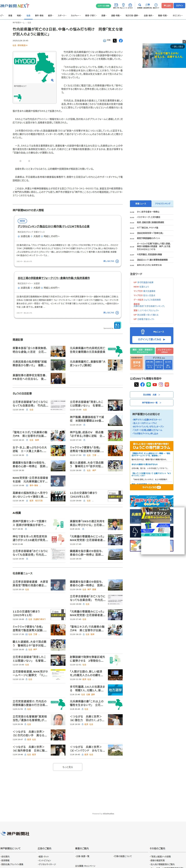This screenshot has height=868, width=186.
Task: Click the Kobe Marathon runners banner ad at top right
Action: coord(164,56)
